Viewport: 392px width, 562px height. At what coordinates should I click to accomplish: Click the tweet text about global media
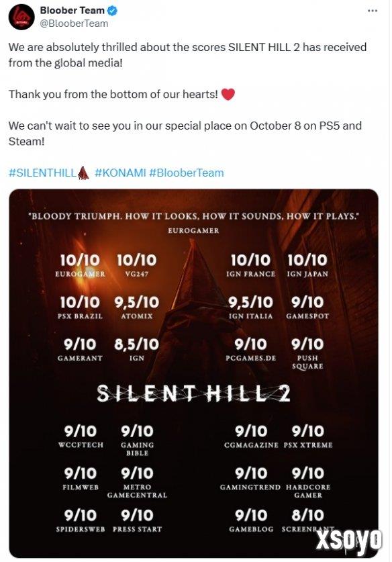click(187, 55)
